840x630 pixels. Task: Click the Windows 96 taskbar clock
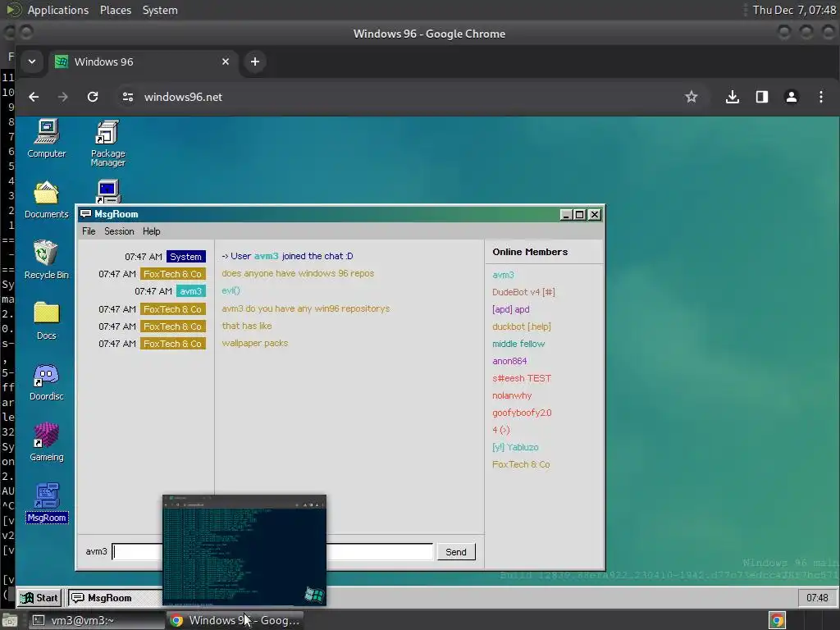(x=817, y=598)
